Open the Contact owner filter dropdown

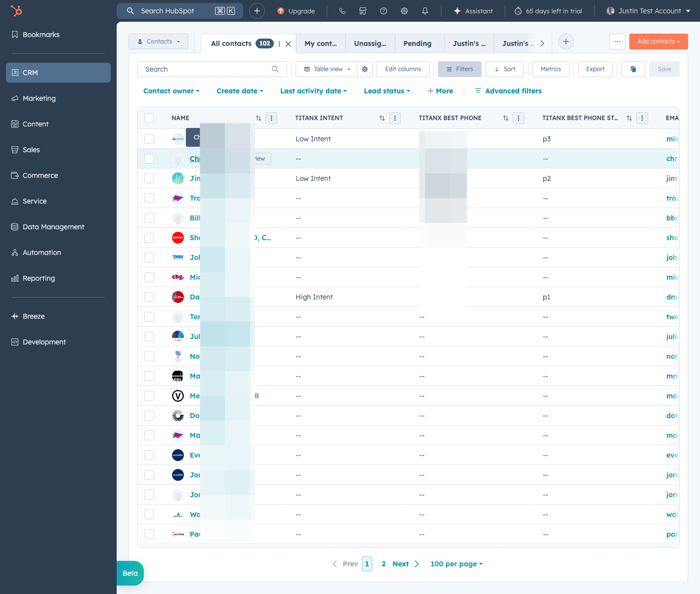click(172, 91)
